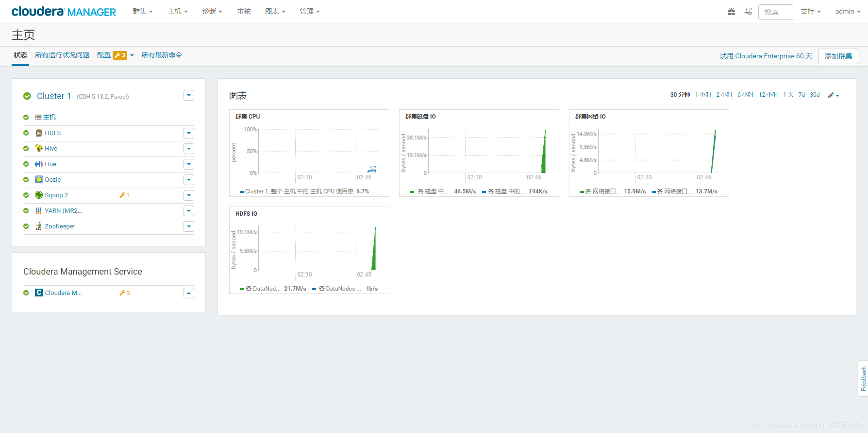Image resolution: width=868 pixels, height=433 pixels.
Task: Open the Sqoop 2 actions dropdown
Action: point(189,195)
